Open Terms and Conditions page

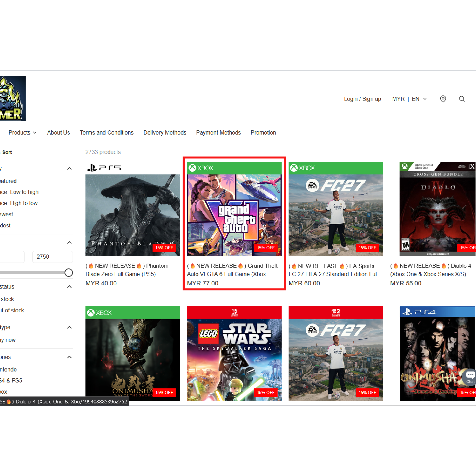pyautogui.click(x=107, y=133)
